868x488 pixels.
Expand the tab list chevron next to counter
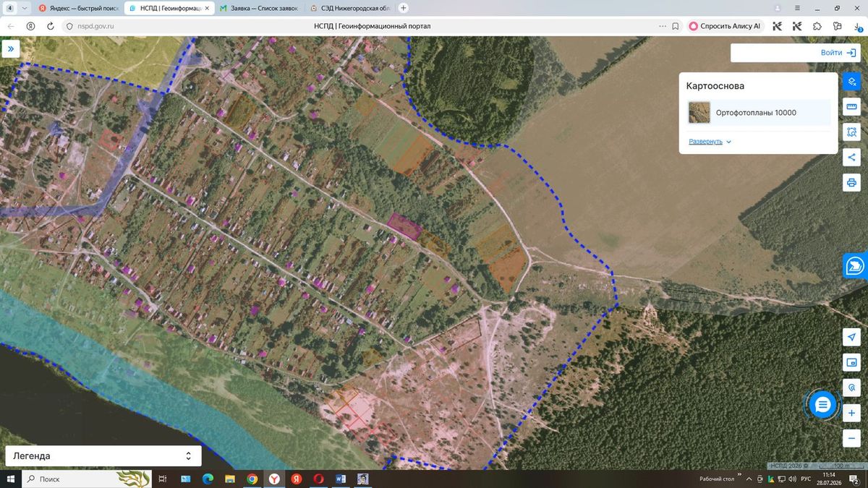tap(25, 8)
